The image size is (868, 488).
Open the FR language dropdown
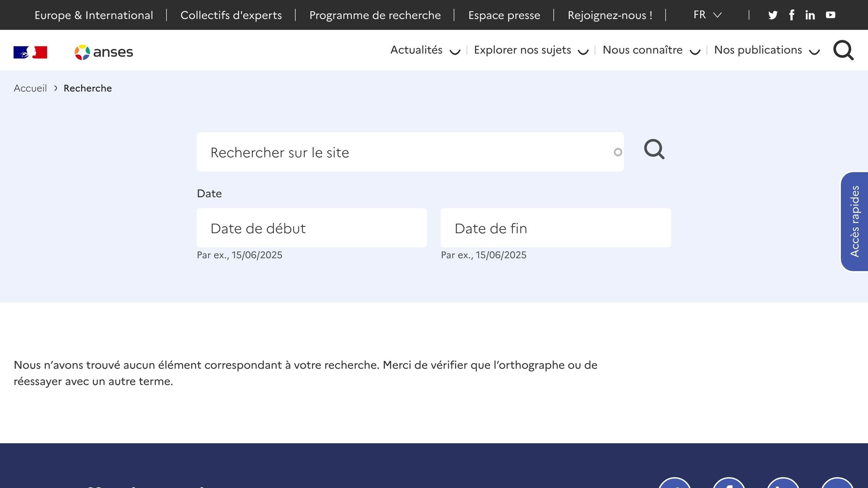point(707,15)
